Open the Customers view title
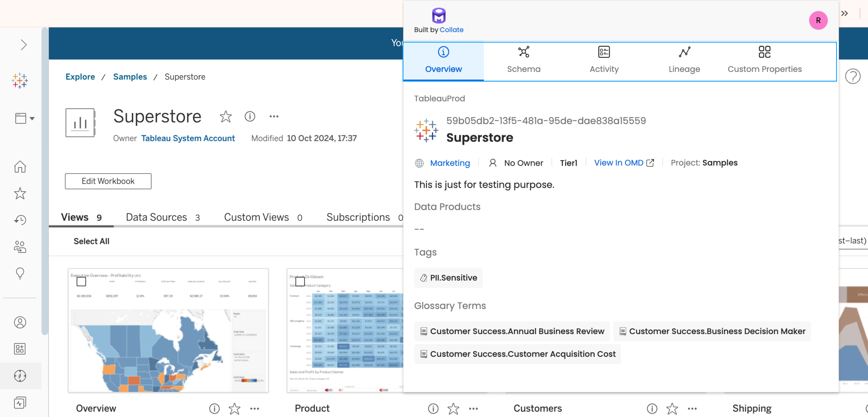Viewport: 868px width, 417px height. coord(538,408)
